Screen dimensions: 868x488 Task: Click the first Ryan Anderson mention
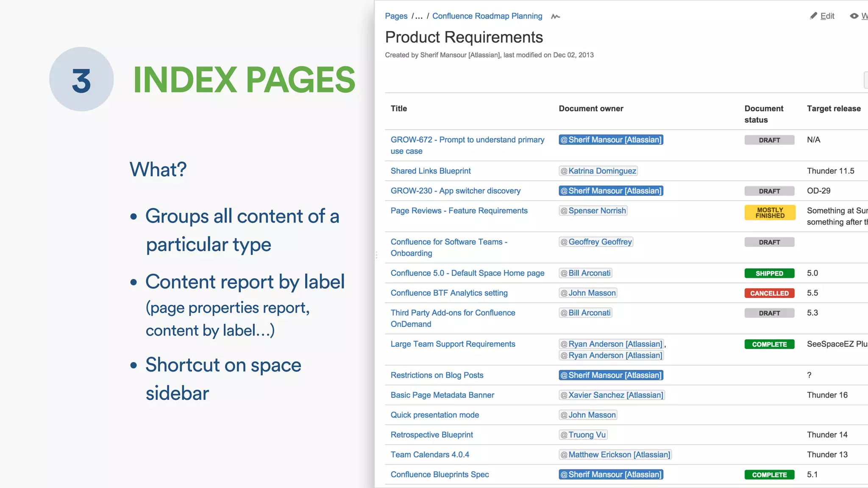tap(611, 344)
